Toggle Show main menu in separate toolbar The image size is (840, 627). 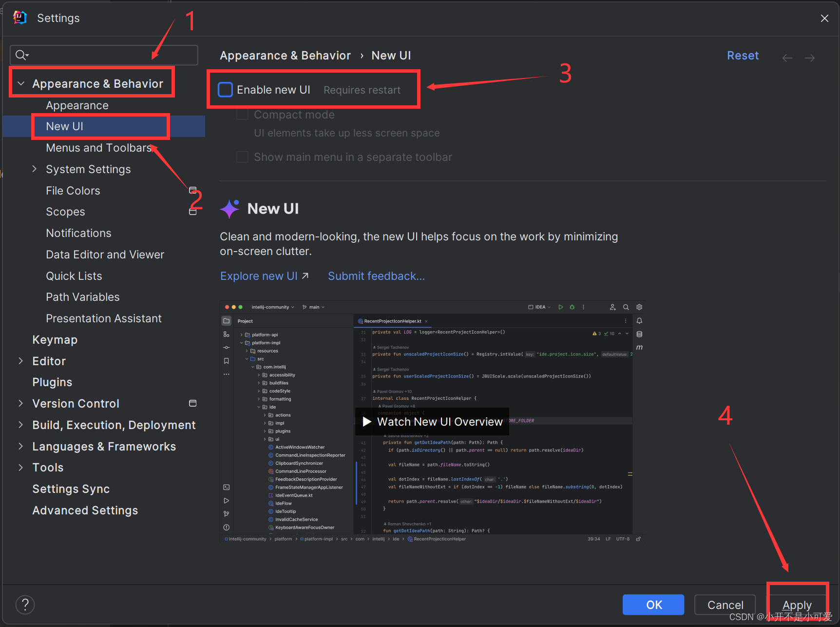click(242, 157)
